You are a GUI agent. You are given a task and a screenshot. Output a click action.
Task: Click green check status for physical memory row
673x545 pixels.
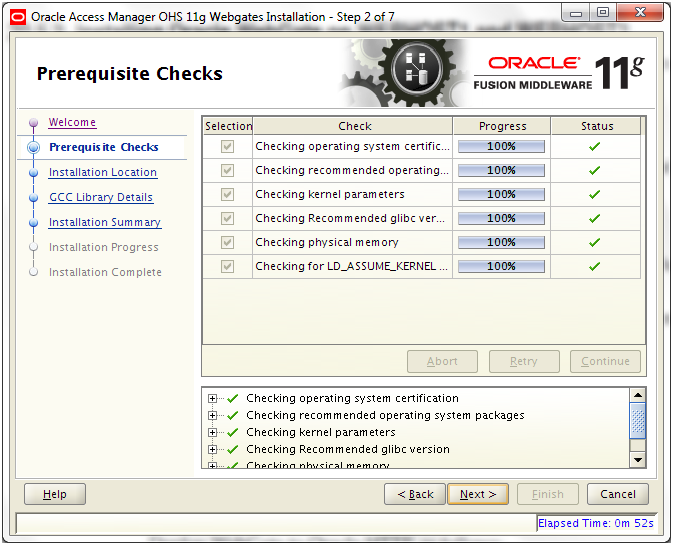point(594,243)
